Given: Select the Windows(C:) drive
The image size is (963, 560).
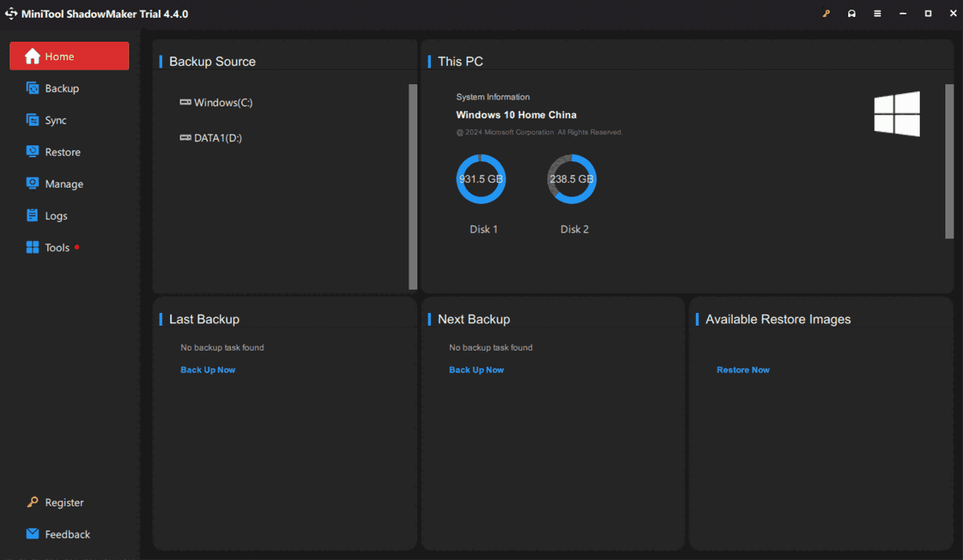Looking at the screenshot, I should (x=222, y=103).
